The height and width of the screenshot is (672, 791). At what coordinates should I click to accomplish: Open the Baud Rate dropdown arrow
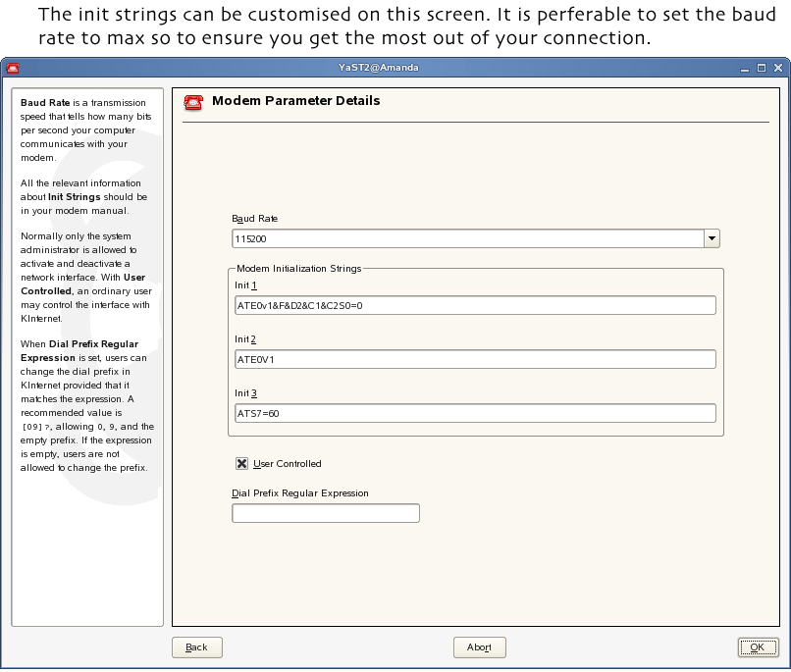point(712,238)
